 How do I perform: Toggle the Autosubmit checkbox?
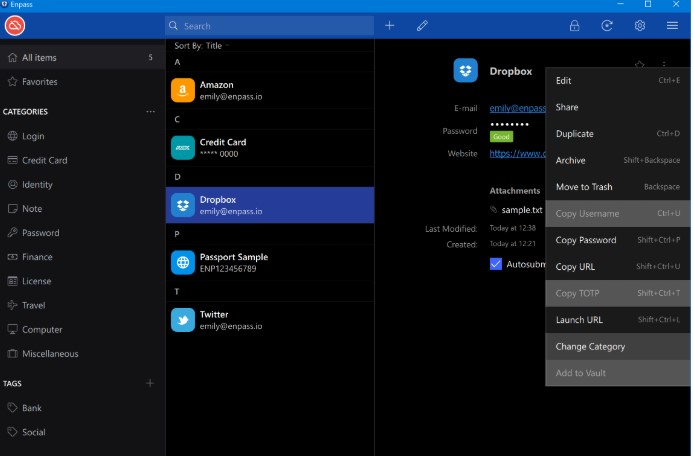point(496,264)
